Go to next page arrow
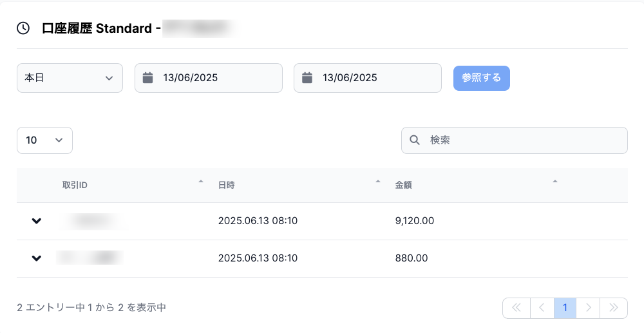This screenshot has height=333, width=644. (588, 308)
